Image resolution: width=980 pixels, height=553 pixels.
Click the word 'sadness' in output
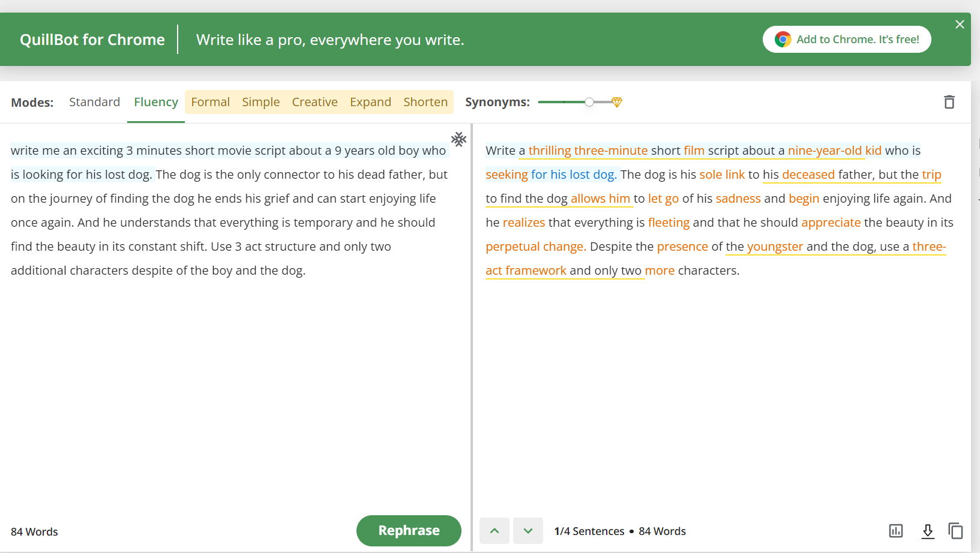738,199
